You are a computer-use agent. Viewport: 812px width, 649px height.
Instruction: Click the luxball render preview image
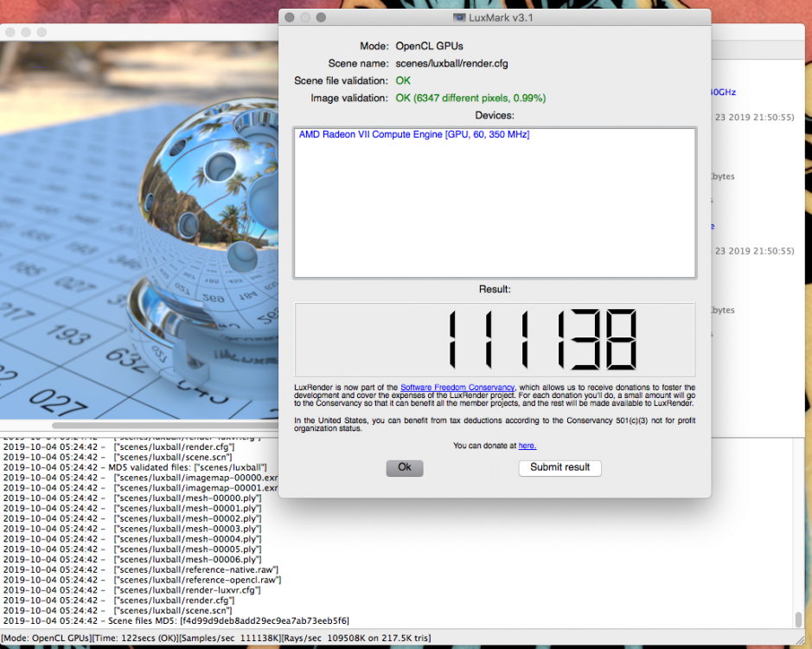(x=138, y=230)
